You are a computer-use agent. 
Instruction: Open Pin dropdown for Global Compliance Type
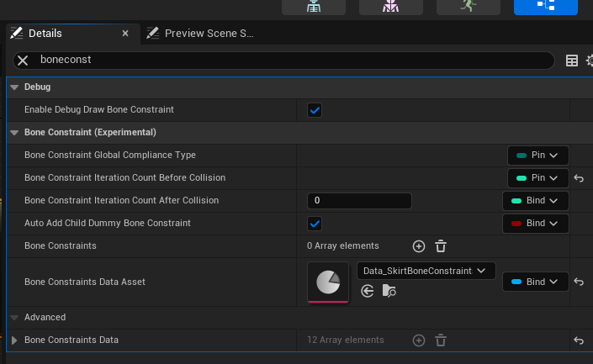point(537,156)
